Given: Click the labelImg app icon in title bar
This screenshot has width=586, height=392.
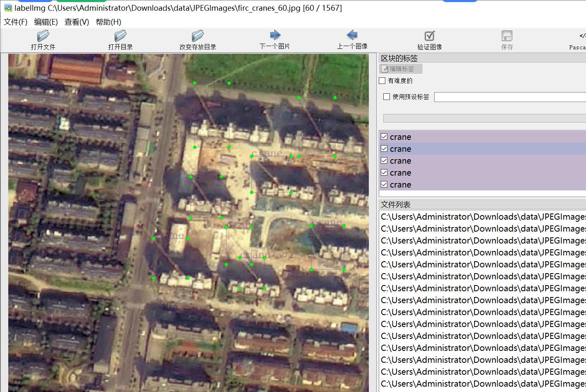Looking at the screenshot, I should click(8, 8).
